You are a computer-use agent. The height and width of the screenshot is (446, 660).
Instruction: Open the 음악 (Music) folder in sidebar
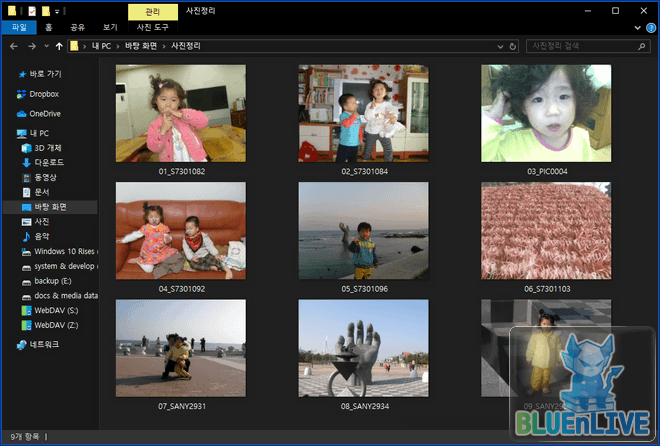42,236
